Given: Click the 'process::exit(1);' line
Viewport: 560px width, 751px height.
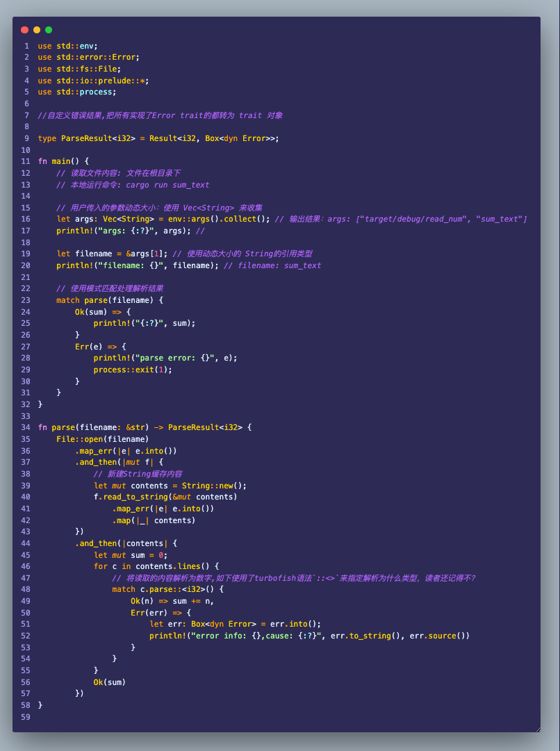Looking at the screenshot, I should pos(133,370).
